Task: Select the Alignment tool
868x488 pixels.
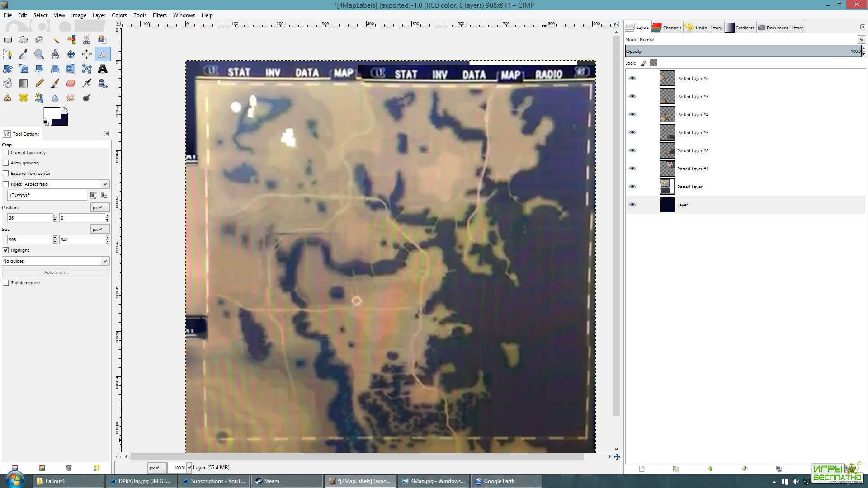Action: (87, 54)
